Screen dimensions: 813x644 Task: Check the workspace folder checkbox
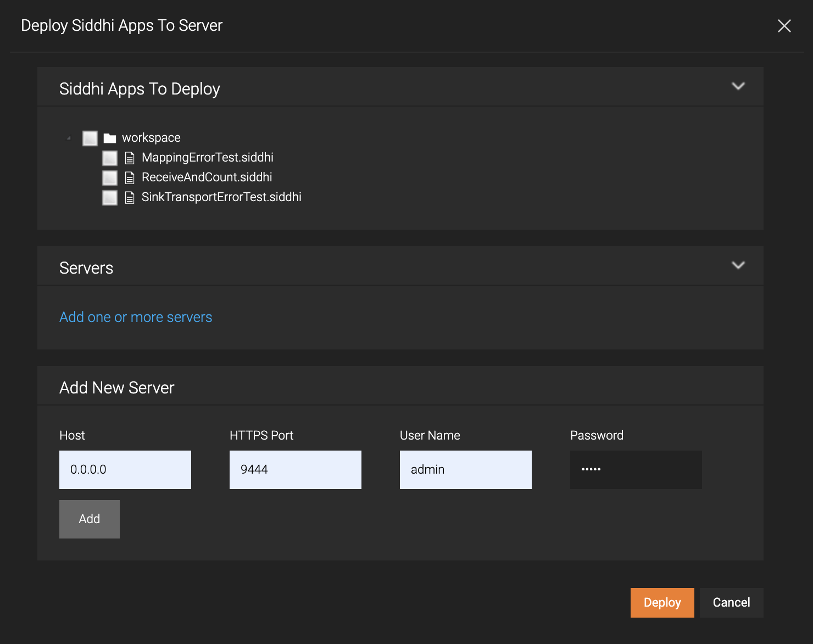click(90, 138)
